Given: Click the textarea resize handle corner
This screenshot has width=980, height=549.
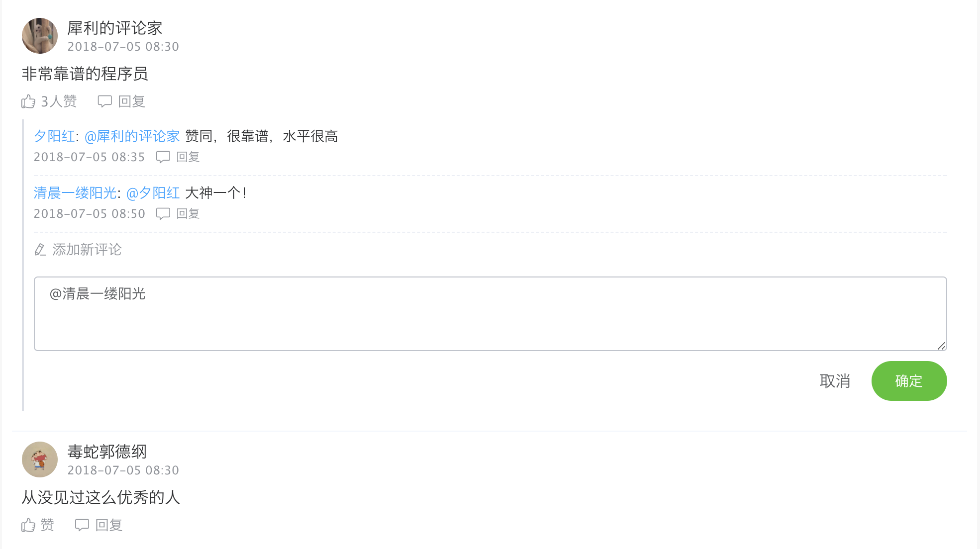Looking at the screenshot, I should point(941,346).
